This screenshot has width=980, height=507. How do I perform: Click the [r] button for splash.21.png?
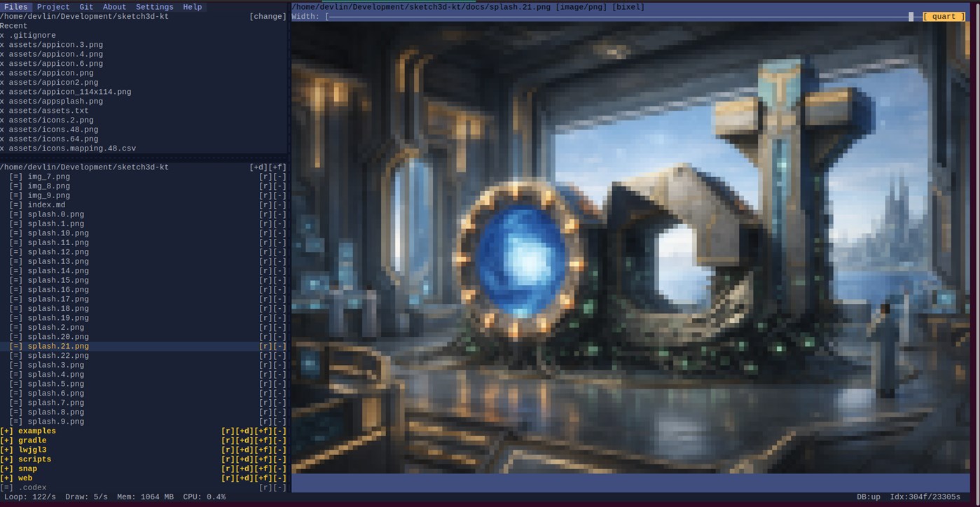click(x=265, y=347)
